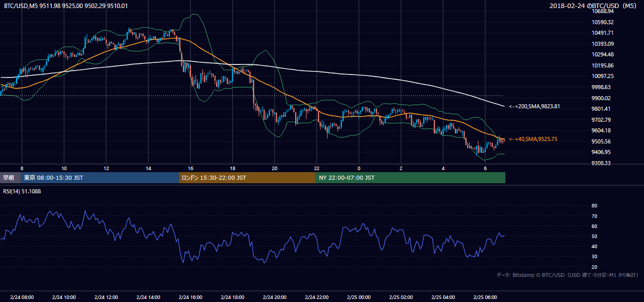Image resolution: width=644 pixels, height=302 pixels.
Task: Click the bottom time label 2/25 02:00
Action: click(401, 297)
